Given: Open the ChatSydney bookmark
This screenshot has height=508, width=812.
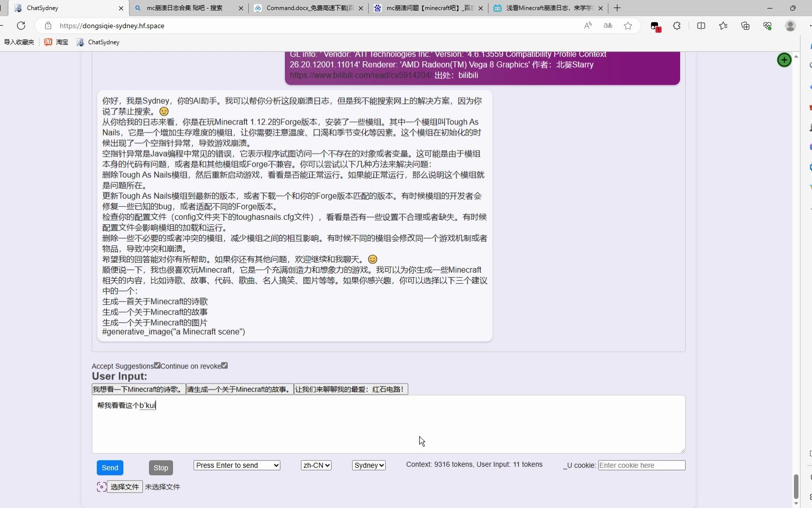Looking at the screenshot, I should pos(98,42).
